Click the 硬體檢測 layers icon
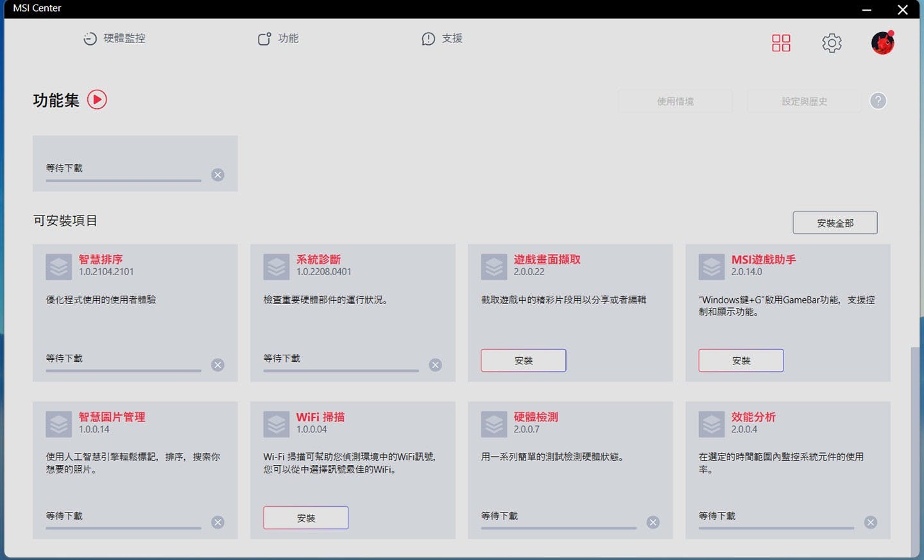Image resolution: width=924 pixels, height=560 pixels. tap(494, 424)
